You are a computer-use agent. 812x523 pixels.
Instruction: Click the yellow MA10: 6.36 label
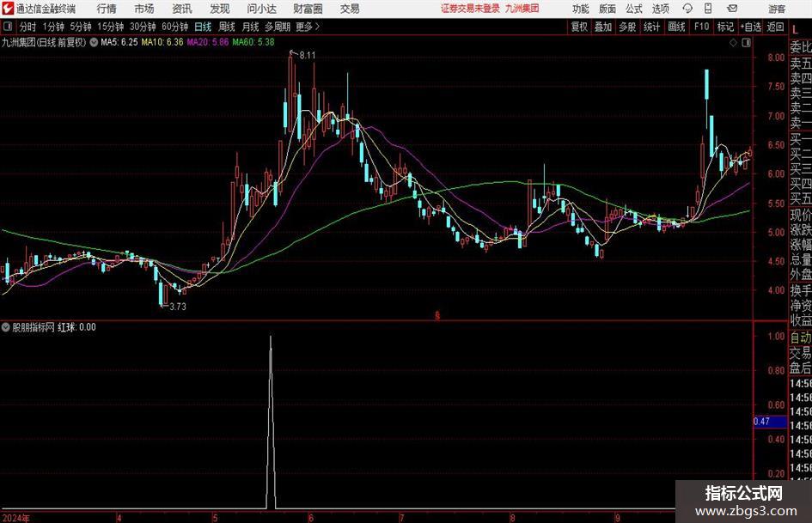point(162,42)
